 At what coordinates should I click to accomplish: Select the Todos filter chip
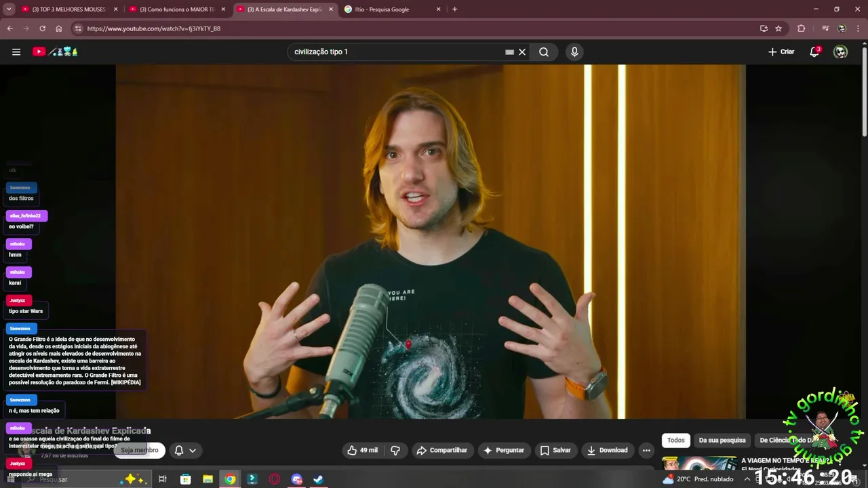click(x=676, y=440)
